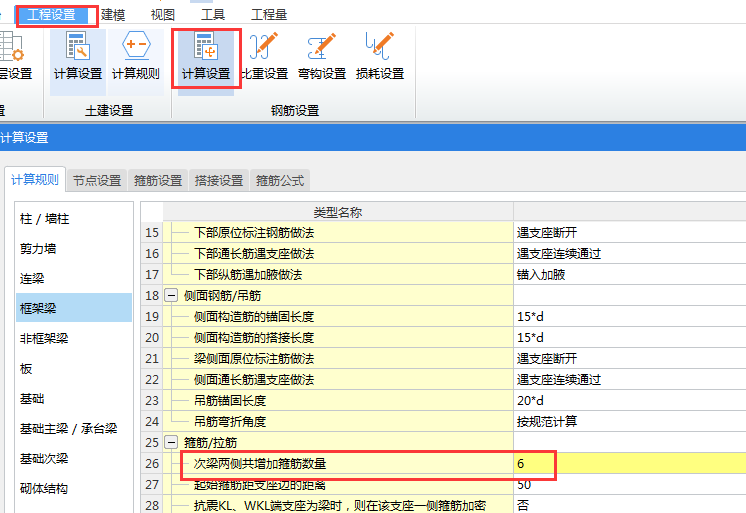Switch to the 箍筋公式 tab
This screenshot has width=746, height=513.
click(x=280, y=181)
